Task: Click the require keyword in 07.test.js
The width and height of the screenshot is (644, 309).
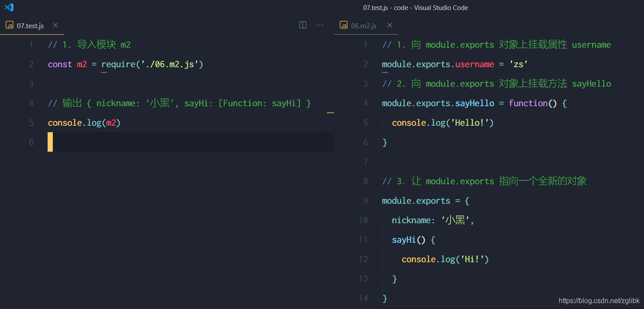Action: pyautogui.click(x=118, y=64)
